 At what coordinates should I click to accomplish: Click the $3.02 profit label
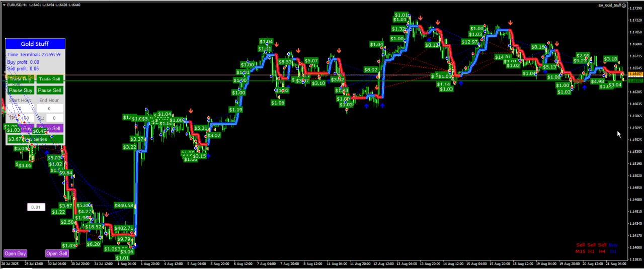click(x=214, y=135)
